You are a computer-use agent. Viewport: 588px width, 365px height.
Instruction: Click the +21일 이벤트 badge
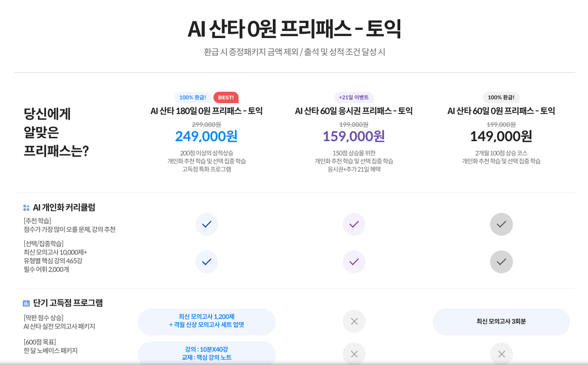tap(354, 97)
